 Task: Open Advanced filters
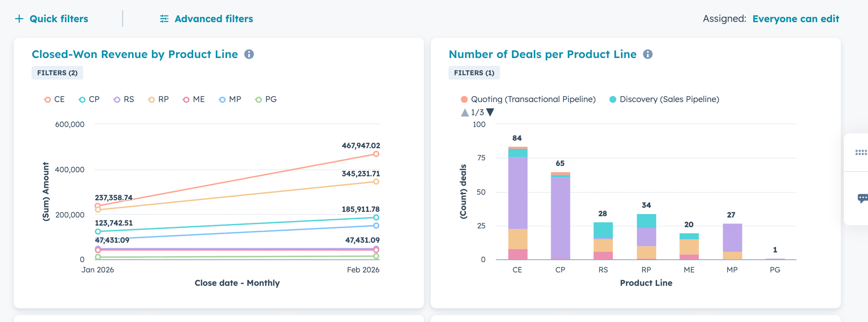tap(214, 19)
